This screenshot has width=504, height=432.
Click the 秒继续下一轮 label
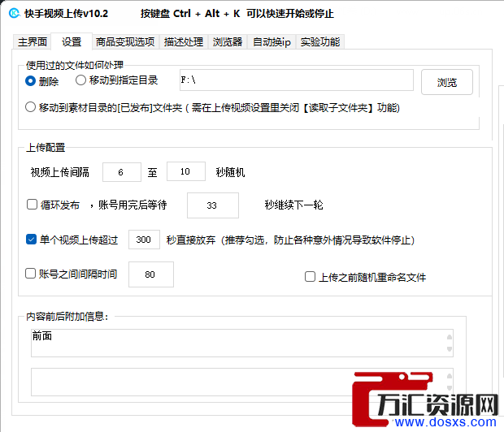pyautogui.click(x=293, y=205)
